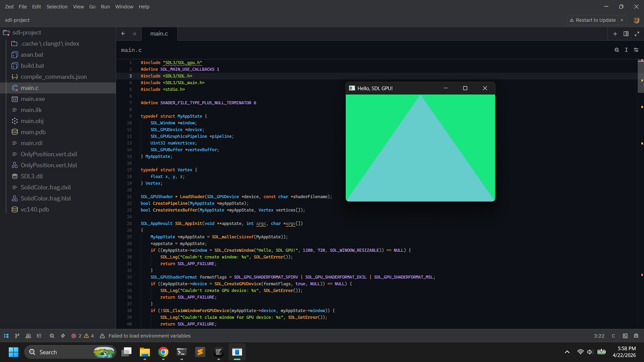Image resolution: width=644 pixels, height=362 pixels.
Task: Open the editor controls settings icon
Action: click(636, 50)
